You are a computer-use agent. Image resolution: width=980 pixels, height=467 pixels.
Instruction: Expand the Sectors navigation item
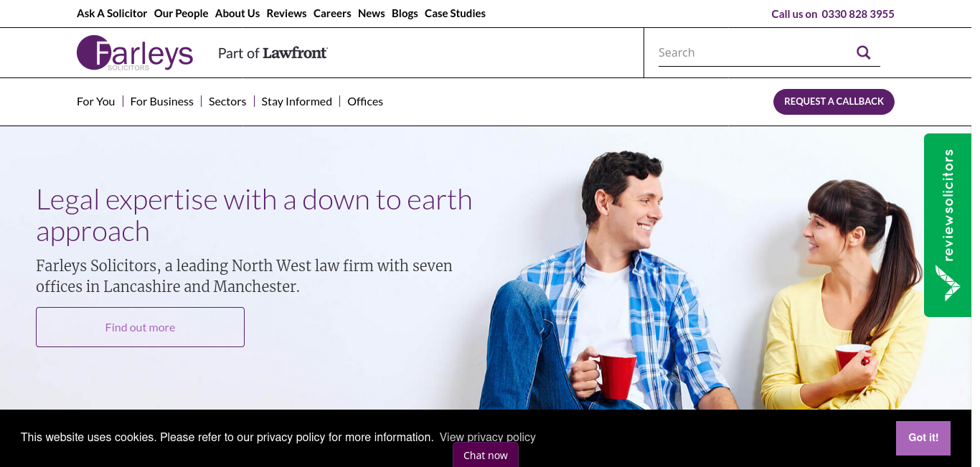227,101
